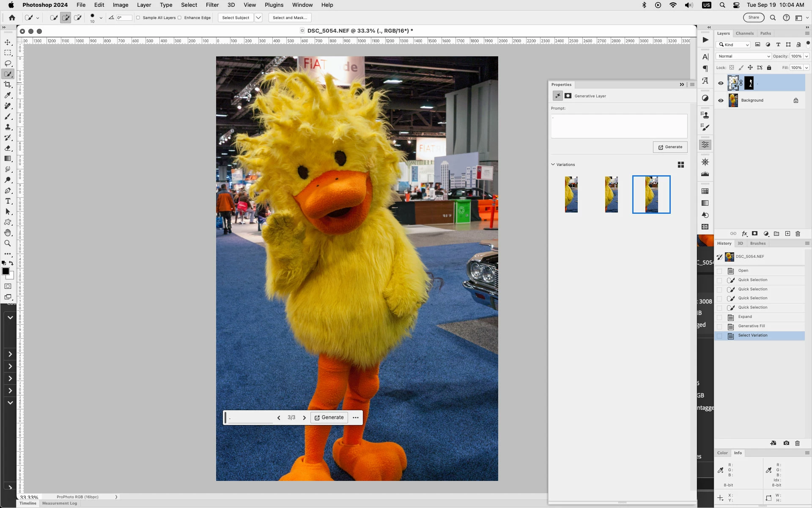Click the Move tool
The image size is (812, 508).
(8, 42)
